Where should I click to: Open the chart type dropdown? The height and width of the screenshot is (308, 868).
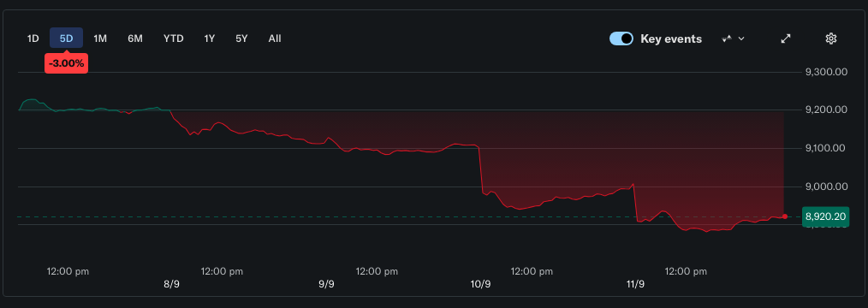734,38
